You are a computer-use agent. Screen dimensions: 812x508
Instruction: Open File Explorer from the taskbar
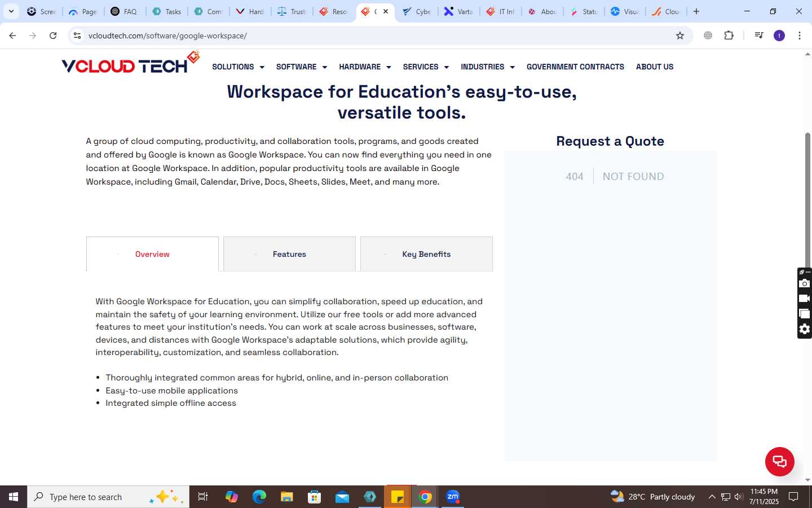[287, 497]
